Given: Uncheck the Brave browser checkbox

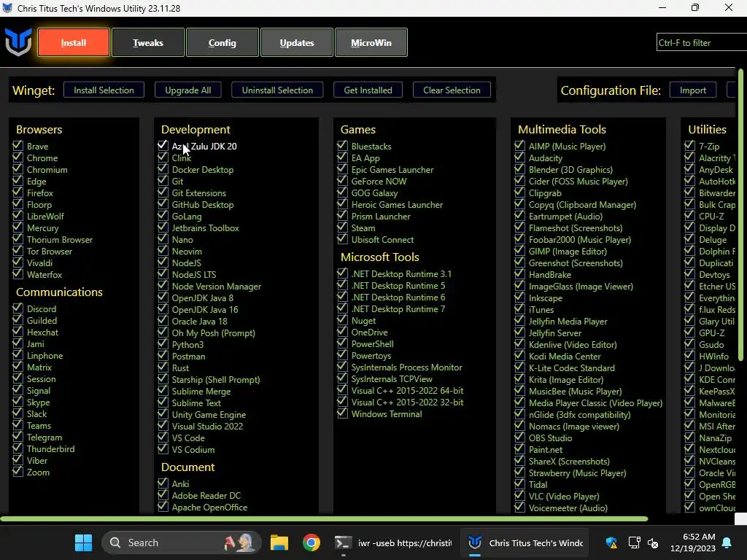Looking at the screenshot, I should pos(18,145).
